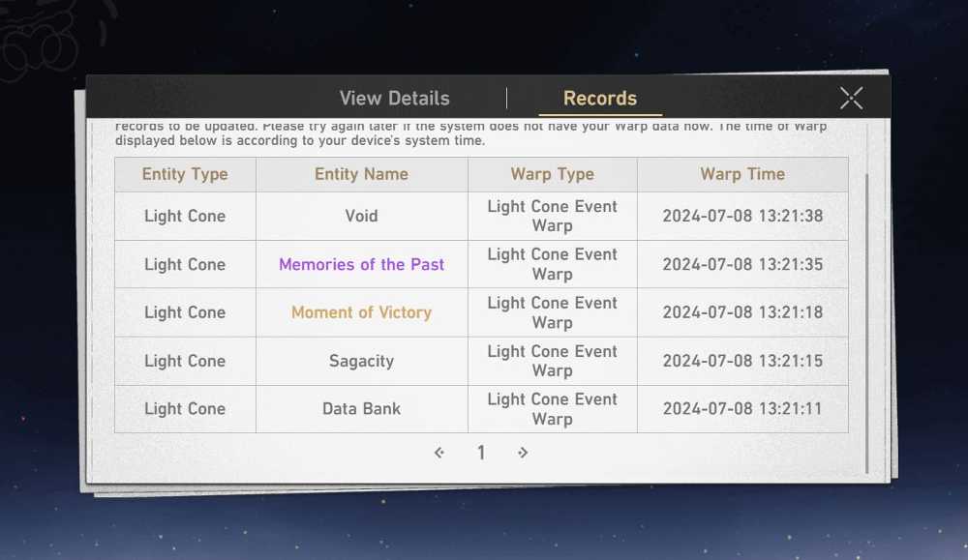Click warp time 2024-07-08 13:21:11
Viewport: 968px width, 560px height.
(742, 409)
